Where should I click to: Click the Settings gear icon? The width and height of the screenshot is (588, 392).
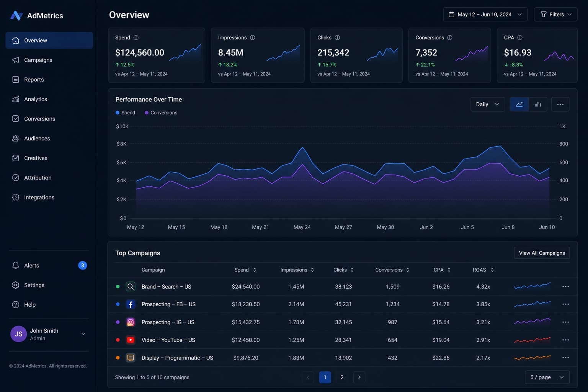tap(16, 285)
